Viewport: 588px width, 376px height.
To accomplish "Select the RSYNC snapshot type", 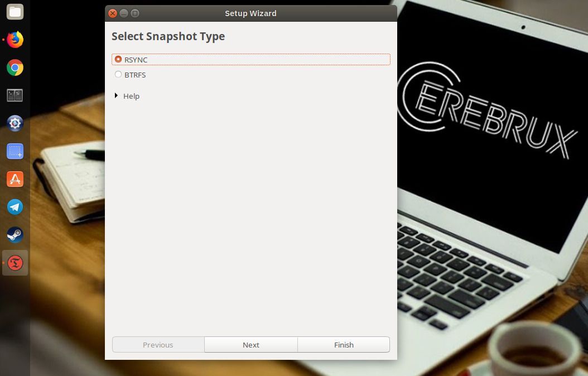I will click(x=118, y=59).
